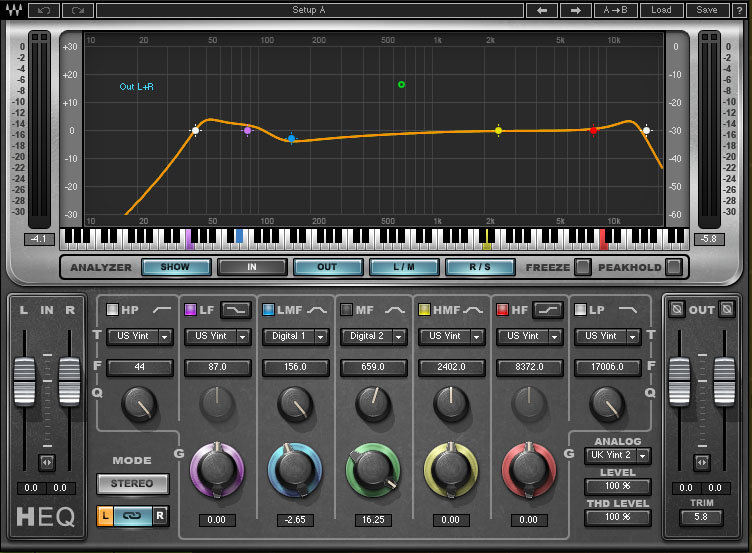752x553 pixels.
Task: Open HF filter type dropdown
Action: coord(529,336)
